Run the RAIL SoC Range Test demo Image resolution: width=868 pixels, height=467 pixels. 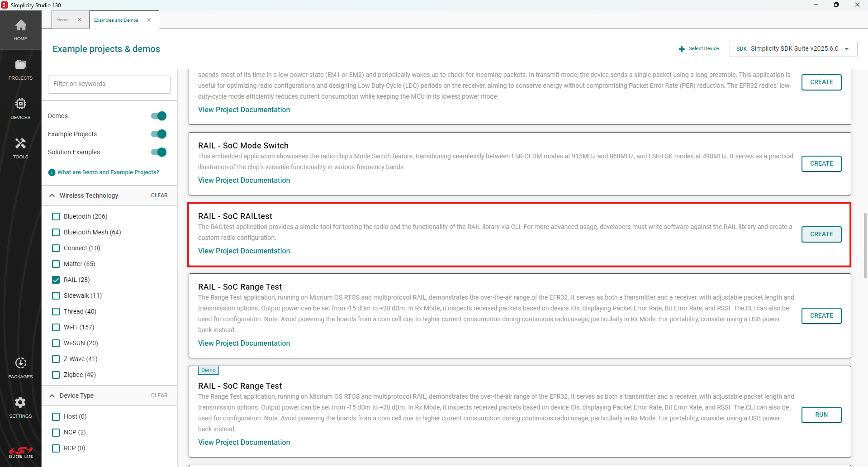click(x=821, y=415)
